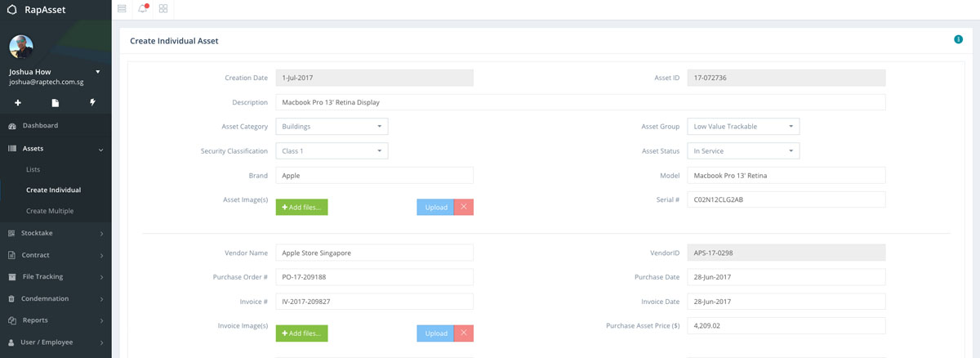Click the Purchase Asset Price field
Screen dimensions: 980x358
tap(786, 325)
